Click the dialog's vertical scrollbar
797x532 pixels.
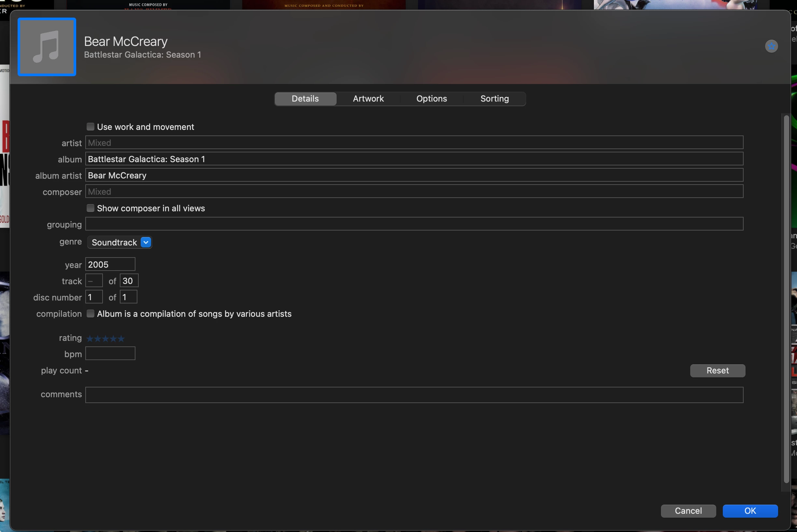click(786, 299)
